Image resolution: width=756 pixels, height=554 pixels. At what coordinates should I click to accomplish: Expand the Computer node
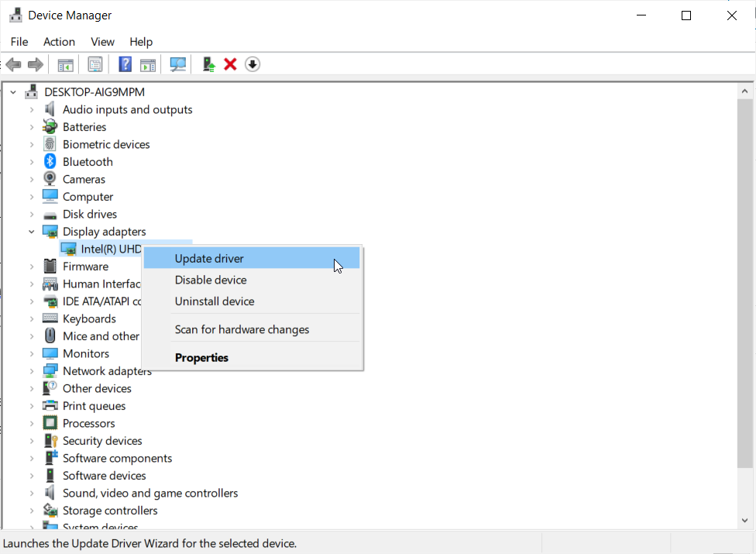coord(32,197)
